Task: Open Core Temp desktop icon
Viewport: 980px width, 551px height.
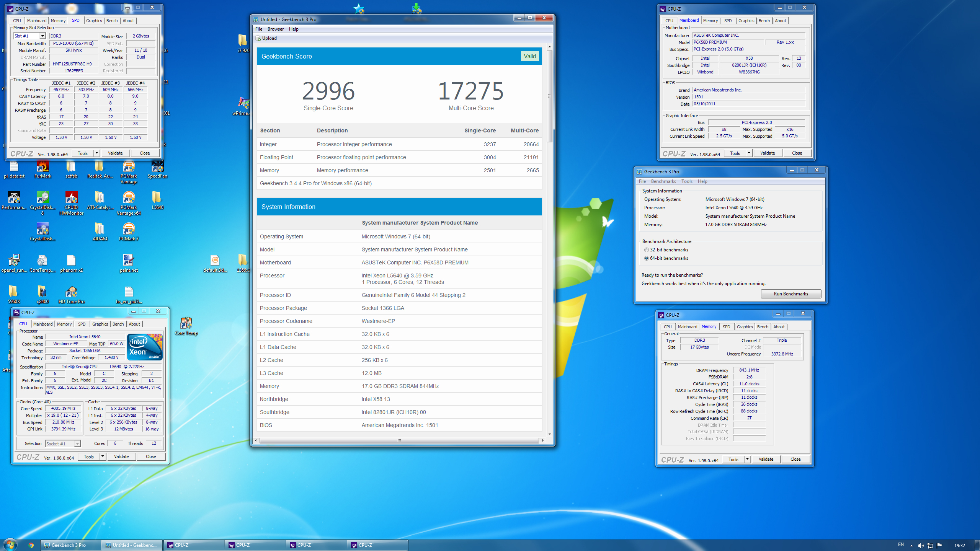Action: pos(186,326)
